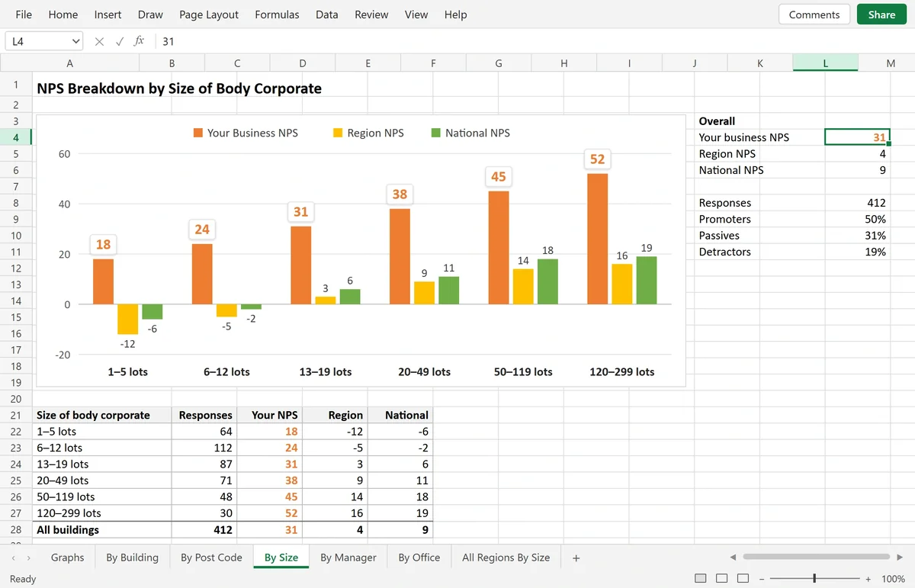
Task: Click the horizontal scrollbar left arrow
Action: [734, 557]
